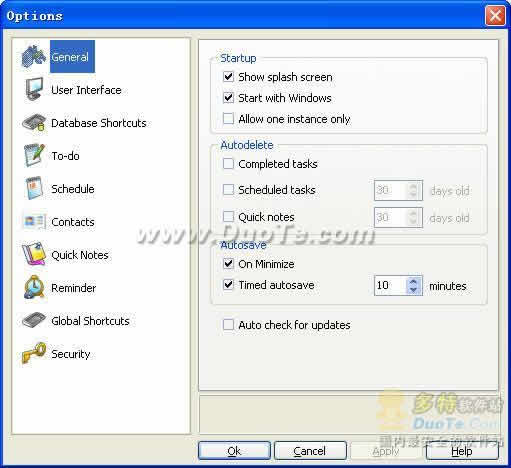Open the Global Shortcuts keyboard icon
The height and width of the screenshot is (468, 511).
[34, 320]
